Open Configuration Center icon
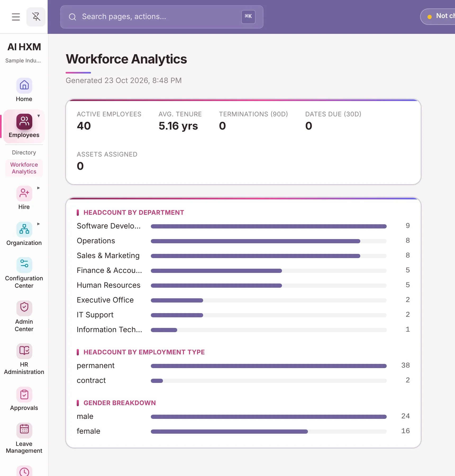The height and width of the screenshot is (476, 455). pyautogui.click(x=24, y=265)
